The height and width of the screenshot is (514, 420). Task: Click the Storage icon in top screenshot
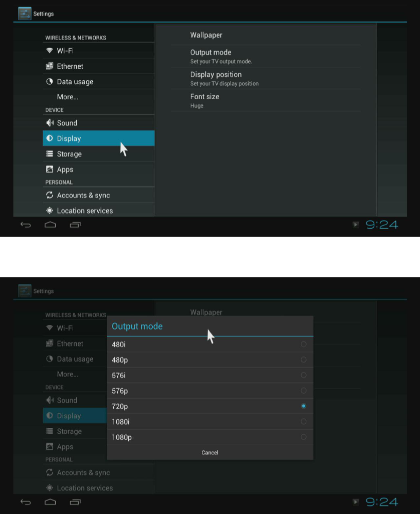click(x=50, y=154)
